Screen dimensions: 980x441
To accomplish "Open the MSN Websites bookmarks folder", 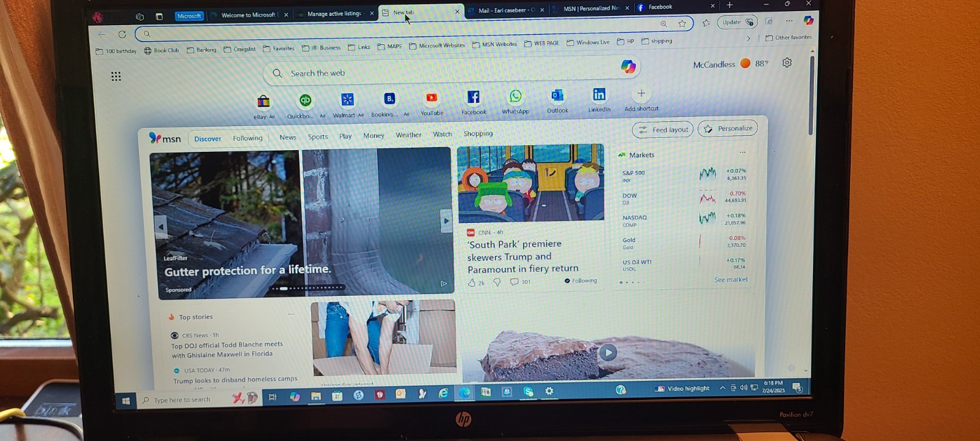I will coord(494,44).
